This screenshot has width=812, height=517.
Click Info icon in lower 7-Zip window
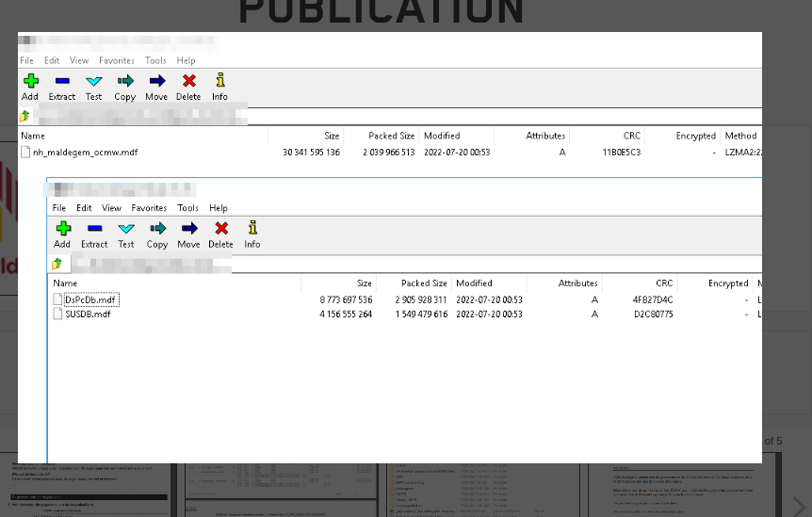click(252, 228)
